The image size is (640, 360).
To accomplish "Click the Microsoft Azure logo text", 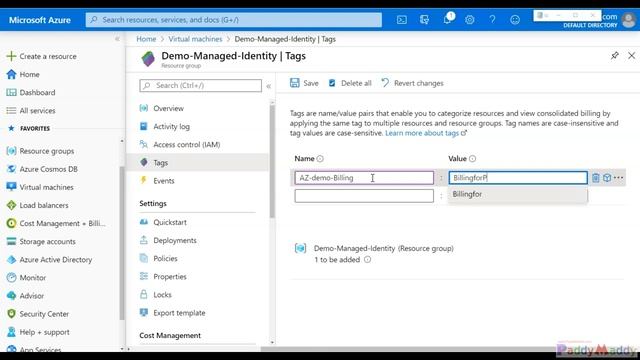I will [x=40, y=20].
